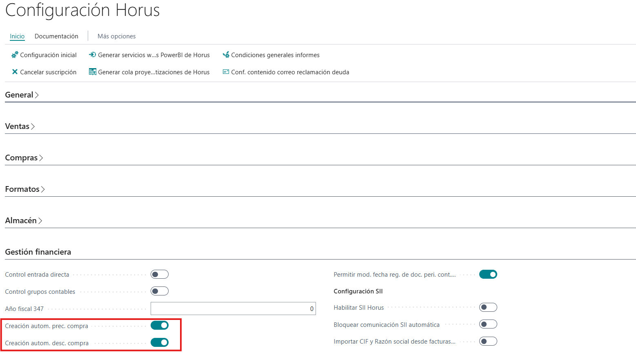Click the Condiciones generales informes icon
This screenshot has width=636, height=364.
pyautogui.click(x=226, y=55)
